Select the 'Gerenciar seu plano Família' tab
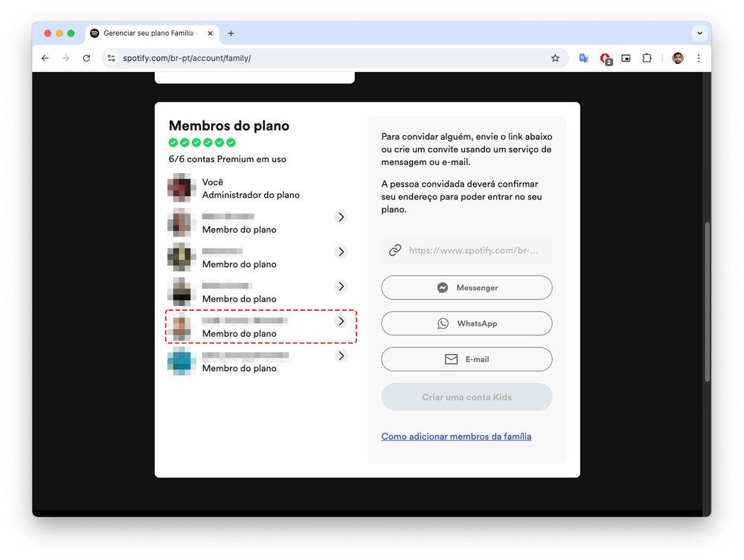The height and width of the screenshot is (560, 744). click(147, 33)
